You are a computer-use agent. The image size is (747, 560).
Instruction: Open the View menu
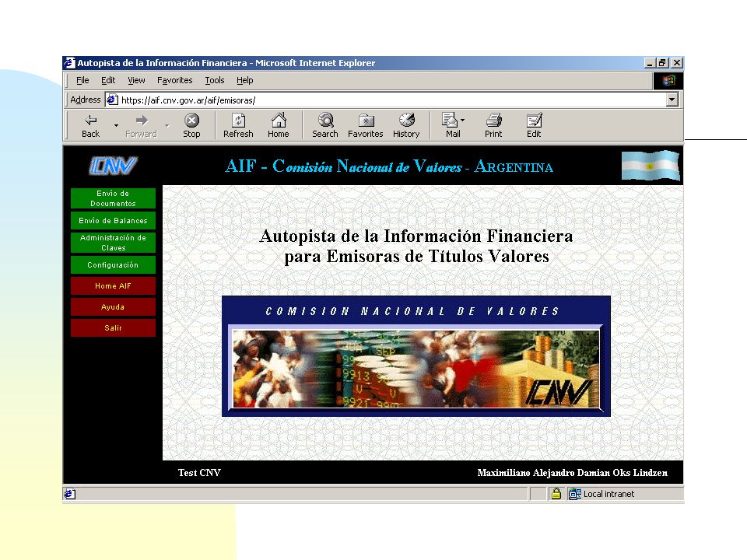(x=136, y=80)
